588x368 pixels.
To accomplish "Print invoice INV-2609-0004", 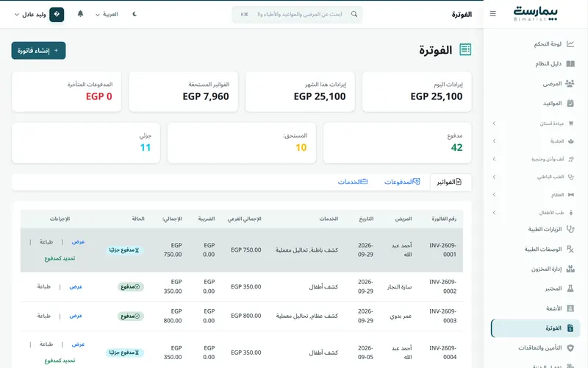I will click(x=46, y=344).
